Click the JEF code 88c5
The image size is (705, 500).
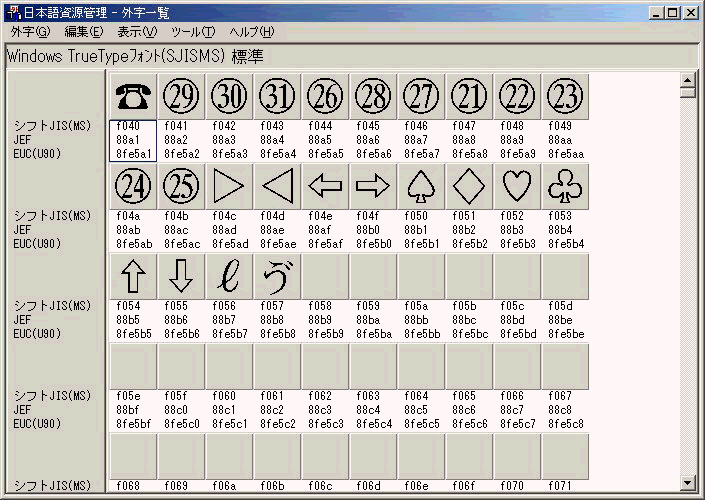pos(416,410)
